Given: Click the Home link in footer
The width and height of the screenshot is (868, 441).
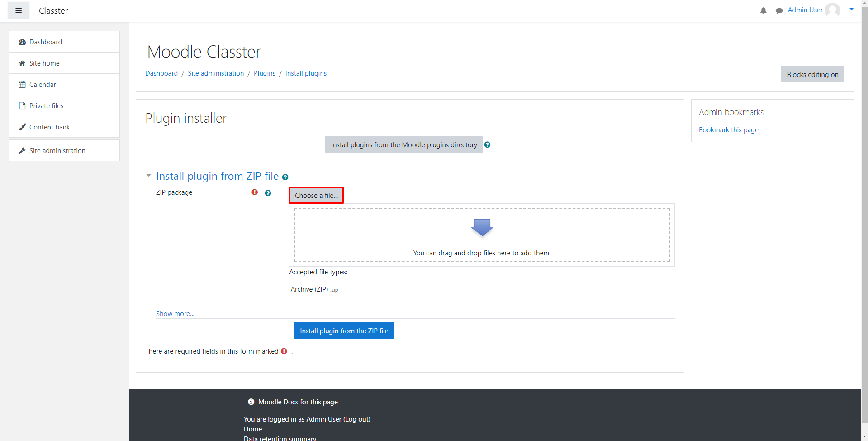Looking at the screenshot, I should pyautogui.click(x=253, y=429).
